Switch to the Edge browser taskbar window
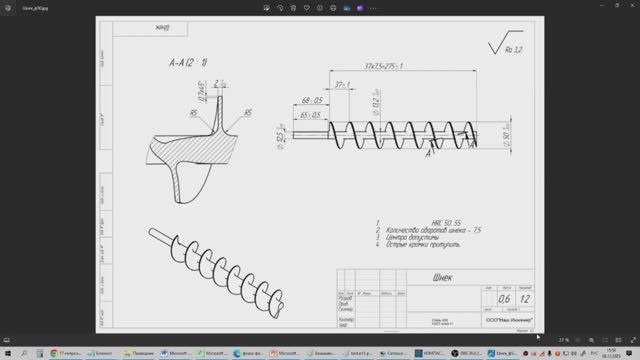The image size is (640, 360). 248,353
